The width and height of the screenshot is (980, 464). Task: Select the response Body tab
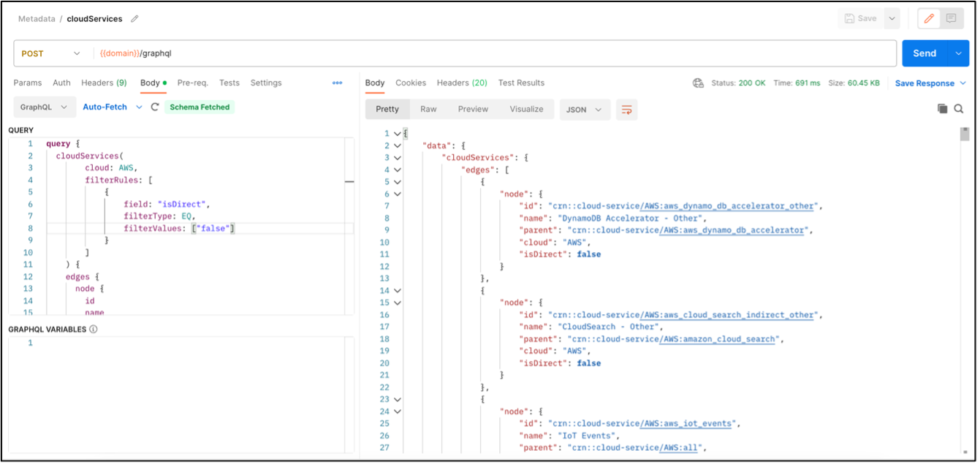[375, 83]
